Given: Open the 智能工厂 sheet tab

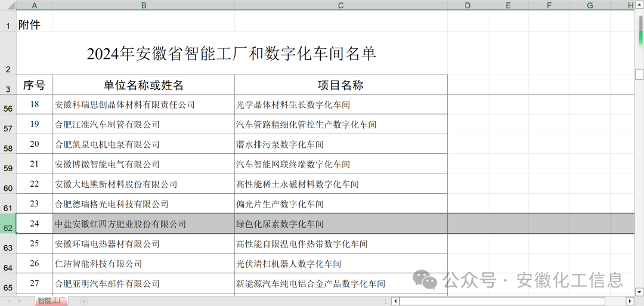Looking at the screenshot, I should click(51, 301).
